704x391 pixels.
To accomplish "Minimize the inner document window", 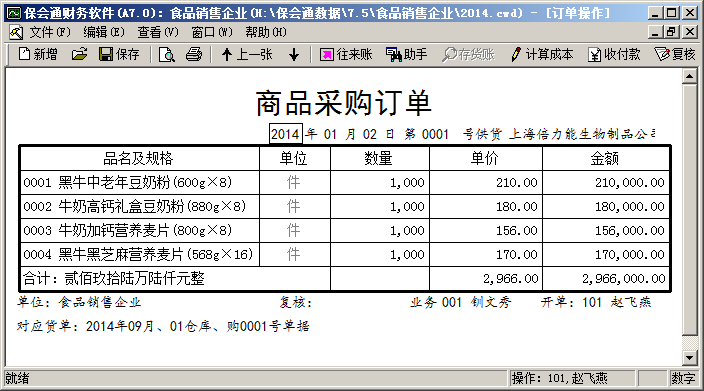I will click(x=656, y=32).
